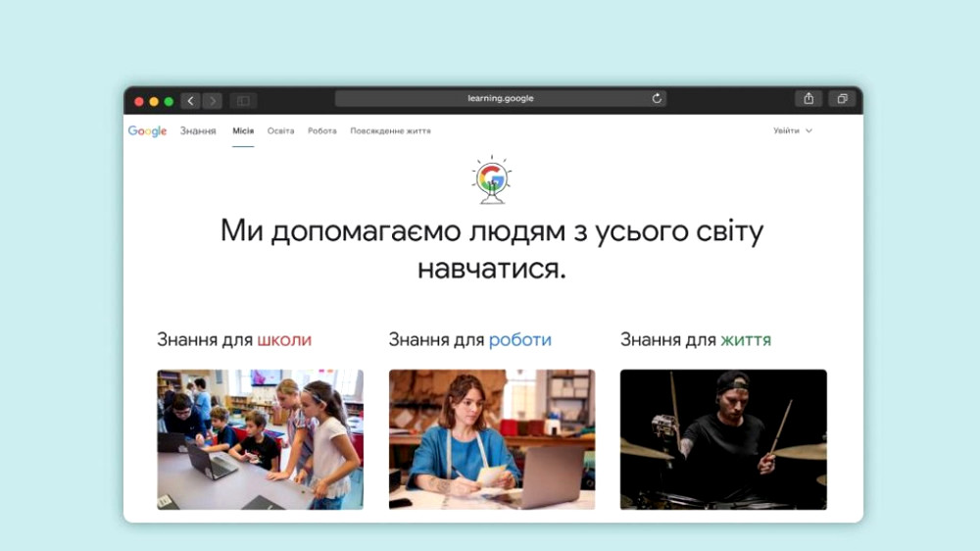
Task: Follow the Знання для школи heading link
Action: click(x=234, y=340)
